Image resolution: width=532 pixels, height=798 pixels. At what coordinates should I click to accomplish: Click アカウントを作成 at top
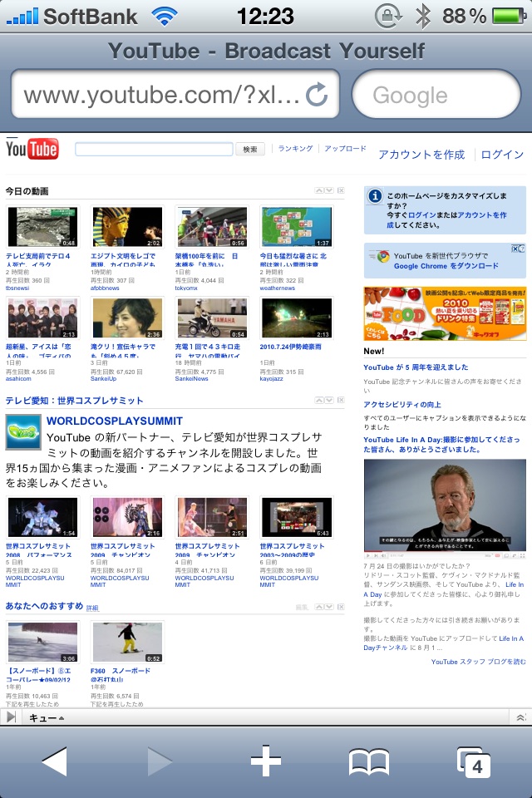(x=421, y=155)
